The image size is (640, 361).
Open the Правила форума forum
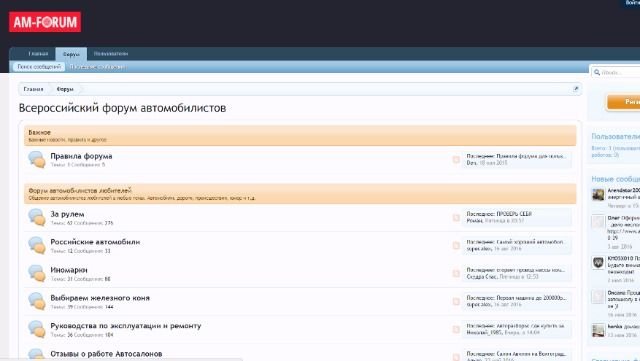[x=81, y=156]
